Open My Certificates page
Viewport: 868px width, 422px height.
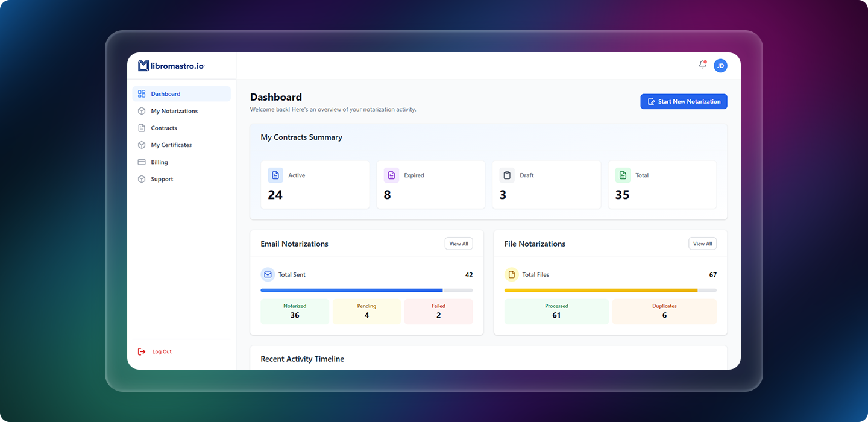coord(171,145)
